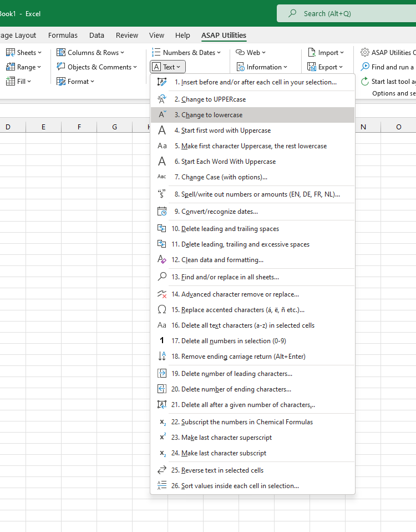Click the Start first word with Uppercase icon

(x=162, y=131)
